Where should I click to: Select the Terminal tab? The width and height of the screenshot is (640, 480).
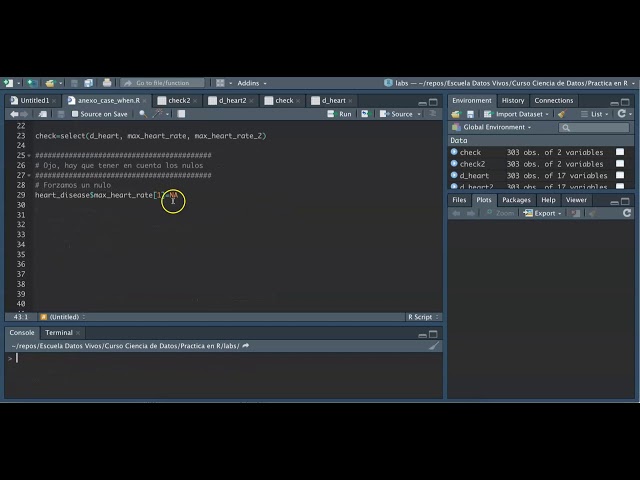point(59,333)
